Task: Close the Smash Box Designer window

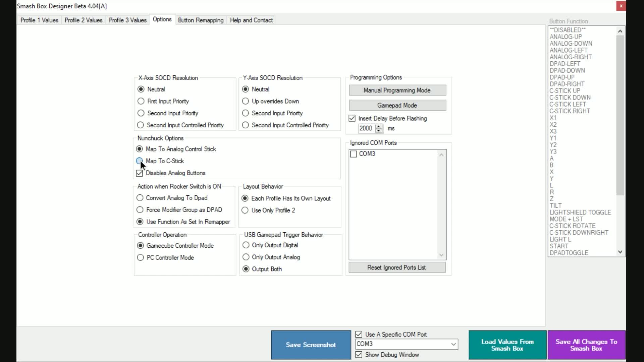Action: pos(621,6)
